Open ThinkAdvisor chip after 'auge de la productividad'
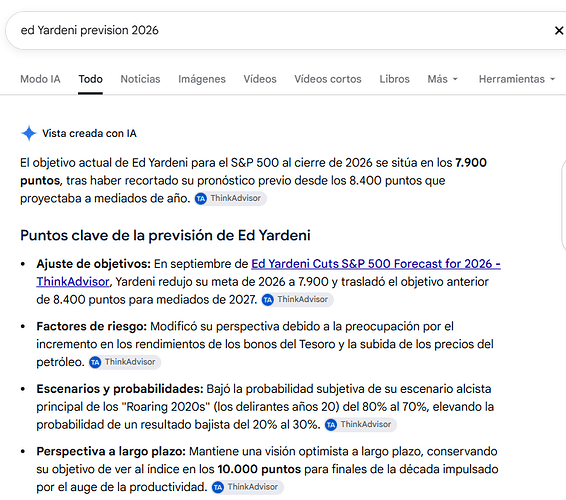 pyautogui.click(x=248, y=487)
